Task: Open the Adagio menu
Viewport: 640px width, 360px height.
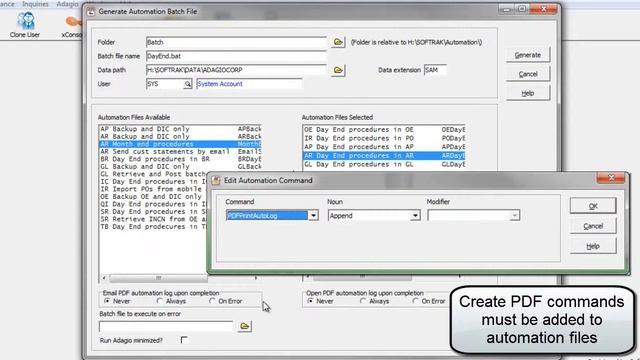Action: coord(67,4)
